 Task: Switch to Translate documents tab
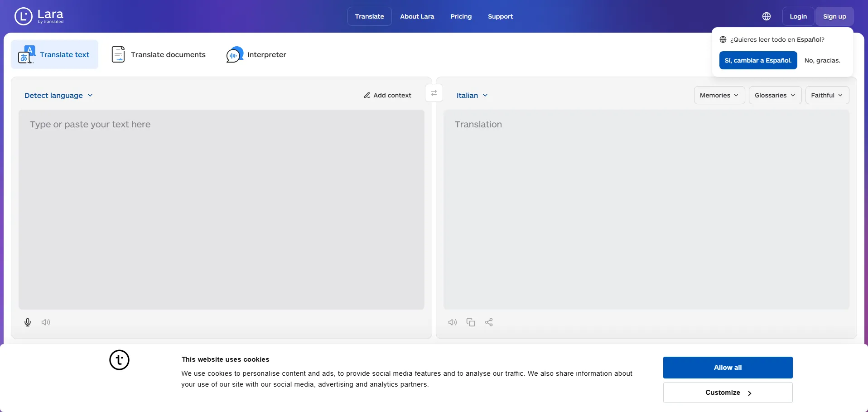tap(159, 54)
